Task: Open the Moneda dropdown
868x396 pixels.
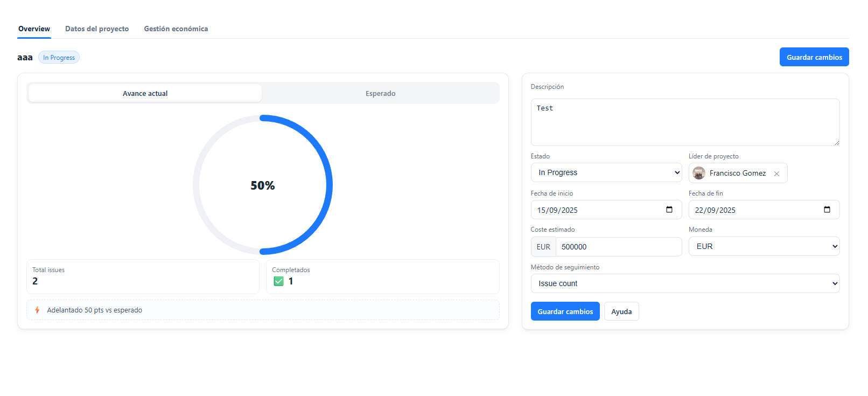Action: click(x=764, y=246)
